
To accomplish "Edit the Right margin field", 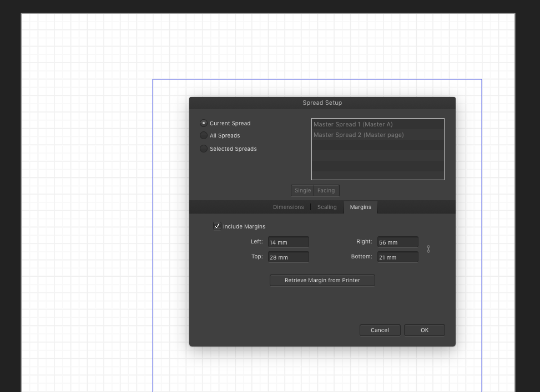I will [x=398, y=242].
